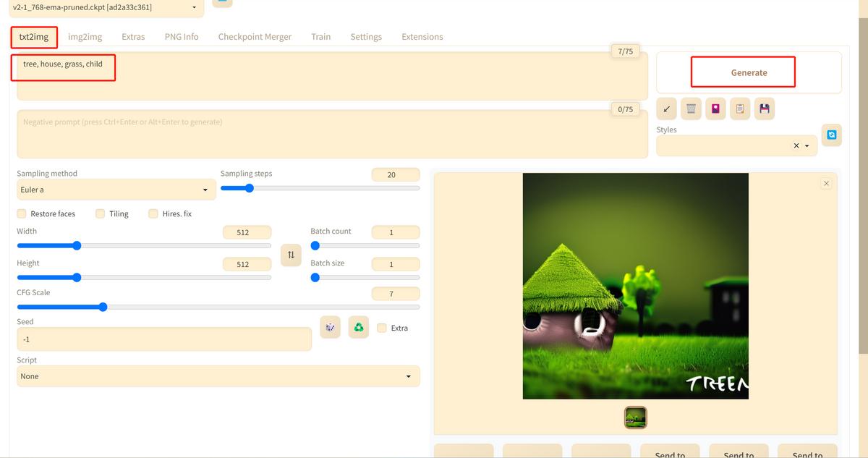Expand the Styles dropdown arrow

pos(807,145)
